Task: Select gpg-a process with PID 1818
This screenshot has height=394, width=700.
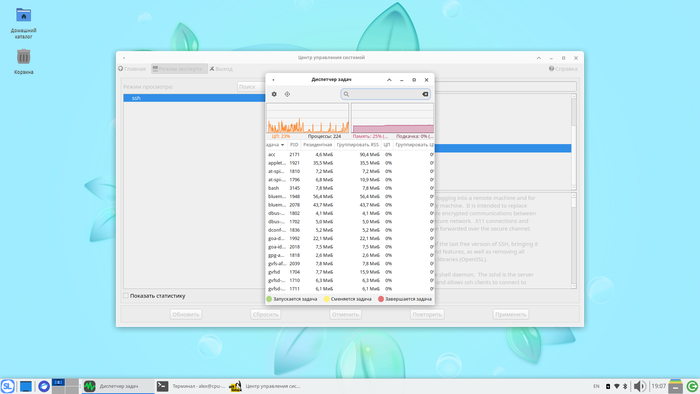Action: [350, 255]
